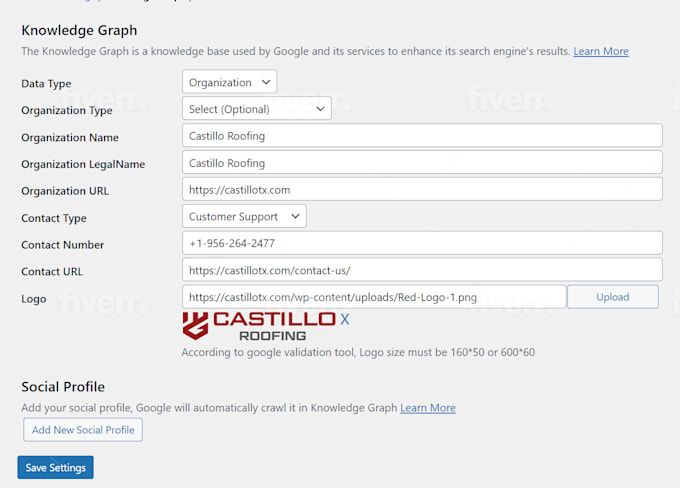Screen dimensions: 680x488
Task: Remove the logo using the blue X
Action: tap(345, 320)
